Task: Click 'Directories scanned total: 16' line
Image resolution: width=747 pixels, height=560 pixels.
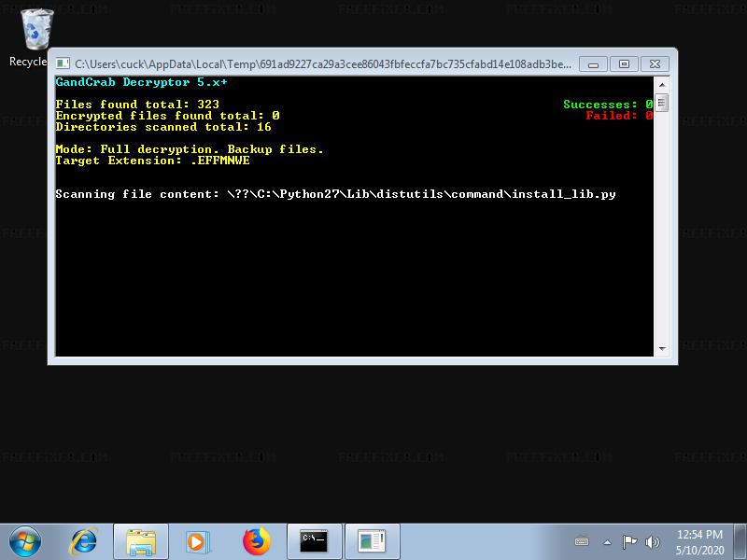Action: coord(163,127)
